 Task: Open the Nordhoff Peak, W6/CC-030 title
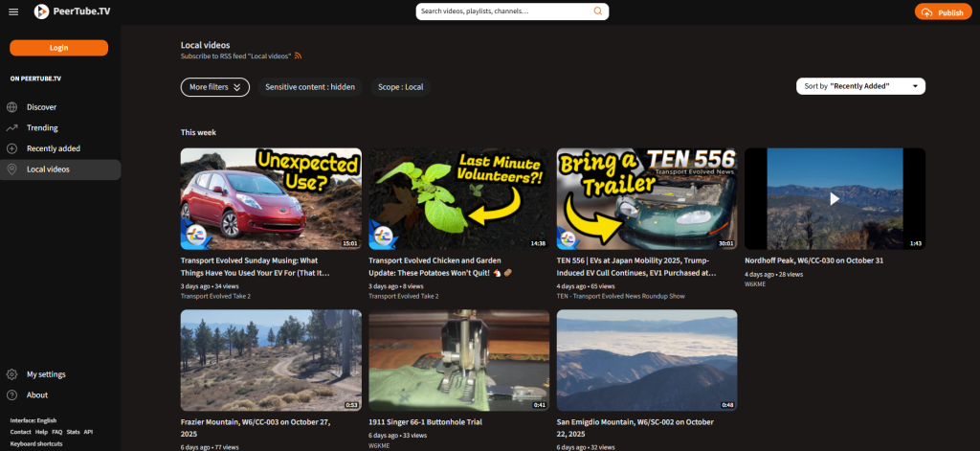[813, 260]
